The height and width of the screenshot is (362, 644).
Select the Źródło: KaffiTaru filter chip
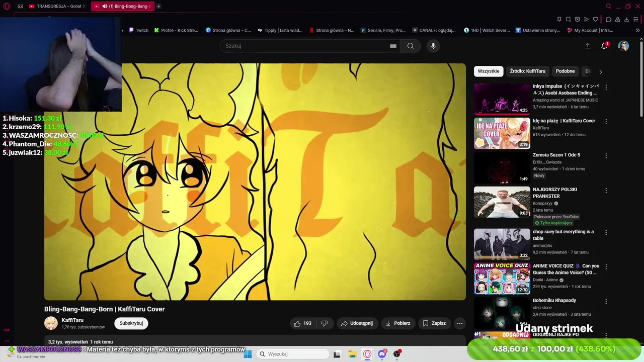click(527, 71)
